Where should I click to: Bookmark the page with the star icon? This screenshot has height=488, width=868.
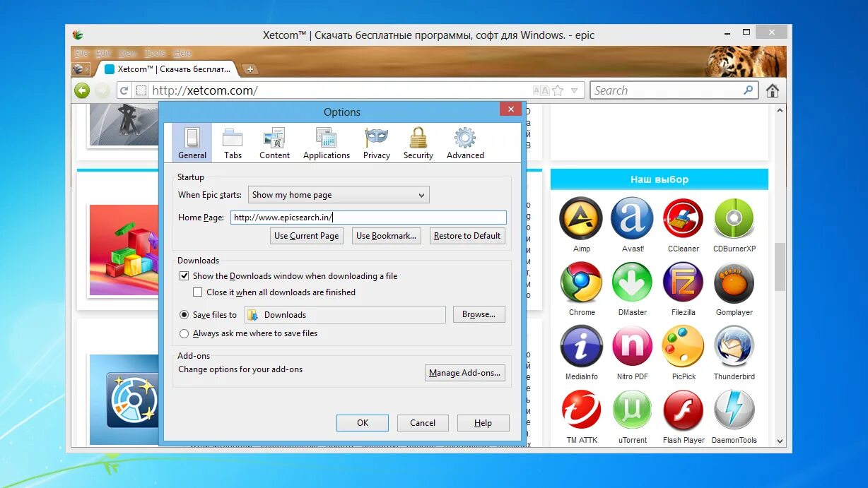558,90
